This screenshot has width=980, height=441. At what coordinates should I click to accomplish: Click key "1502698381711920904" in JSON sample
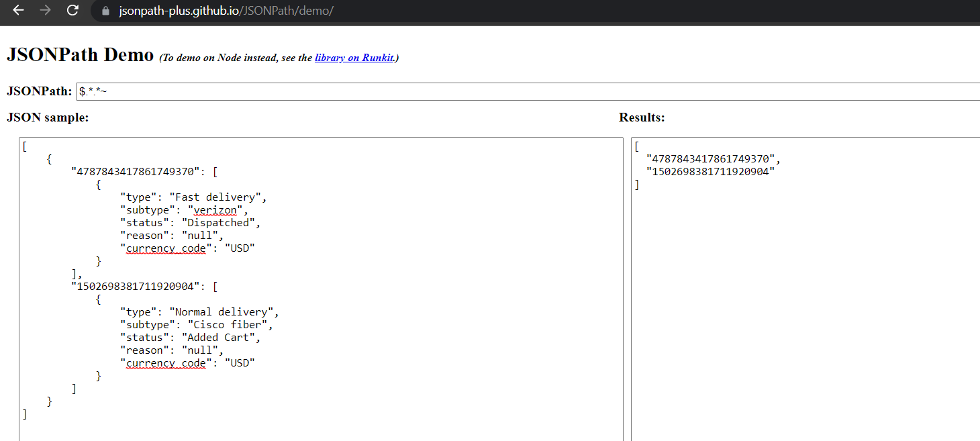pos(136,287)
